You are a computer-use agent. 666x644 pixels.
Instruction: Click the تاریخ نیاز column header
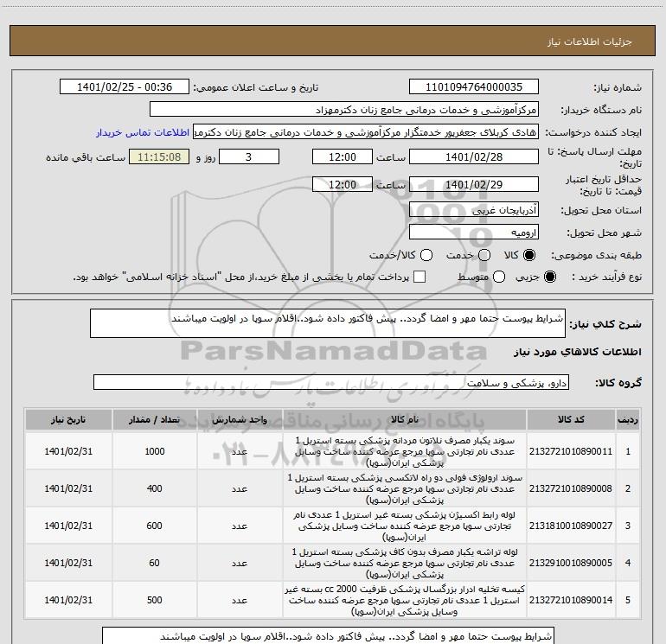[68, 420]
